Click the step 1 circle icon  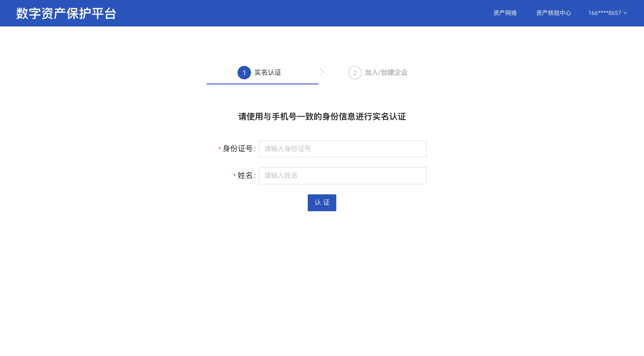(x=244, y=73)
